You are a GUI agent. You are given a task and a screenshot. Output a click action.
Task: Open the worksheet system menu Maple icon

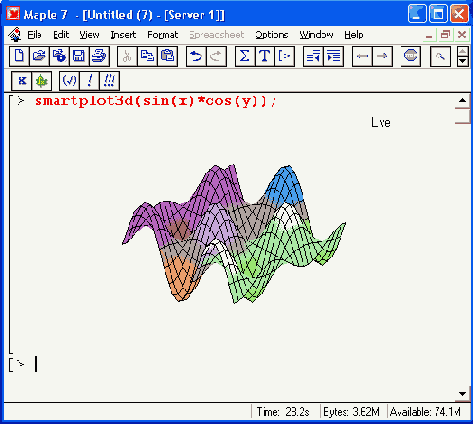pyautogui.click(x=14, y=35)
